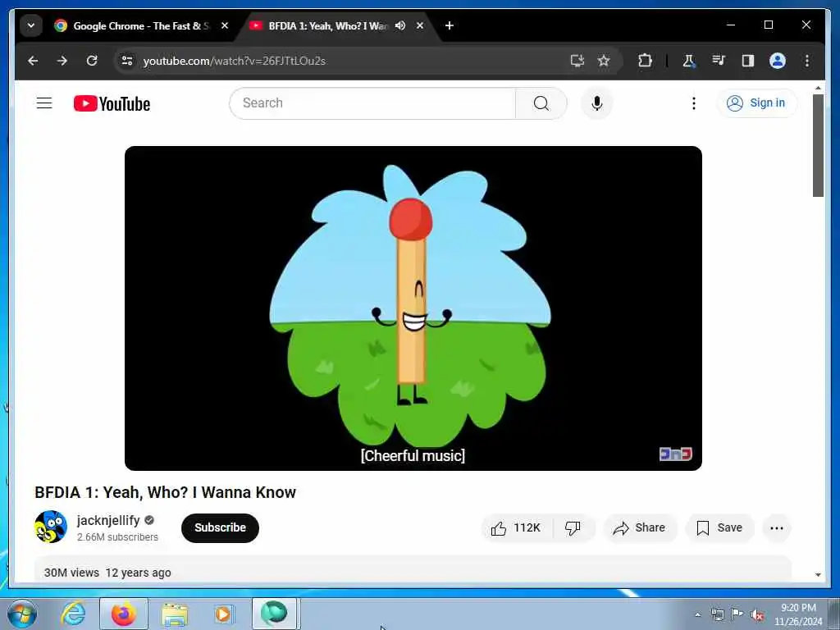The image size is (840, 630).
Task: Click the active browser taskbar icon
Action: point(274,614)
